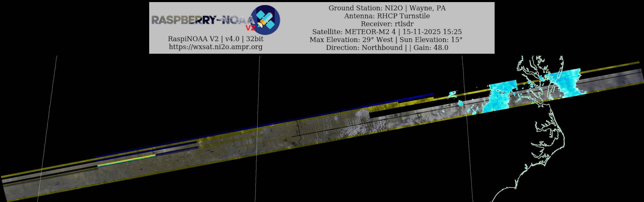
Task: Open the wxsat.ni2o.ampr.org link
Action: coord(216,47)
